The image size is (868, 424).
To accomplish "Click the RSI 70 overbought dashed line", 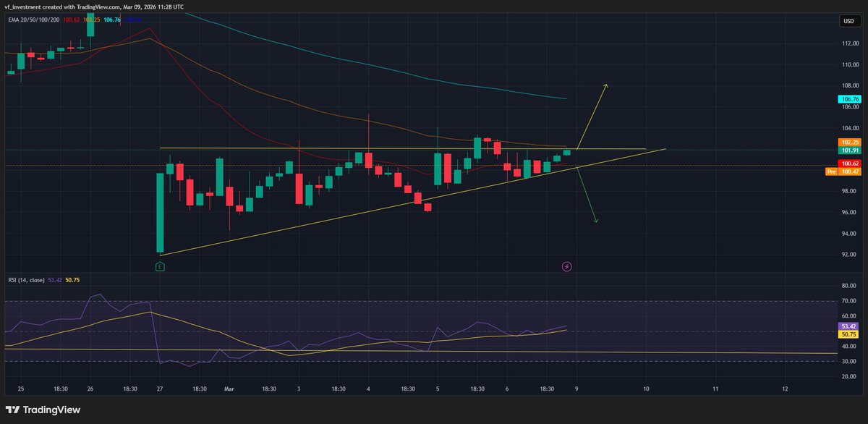I will pos(434,300).
